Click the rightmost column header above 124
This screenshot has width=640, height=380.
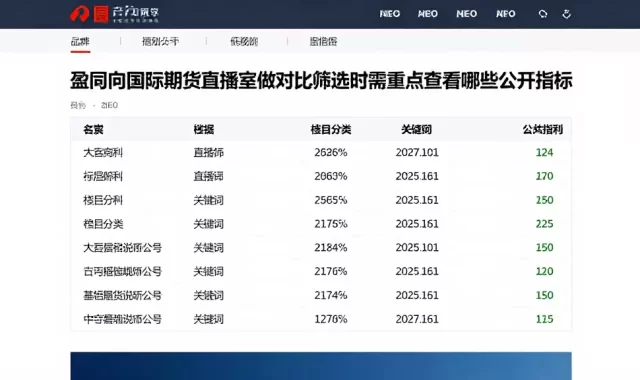pos(542,129)
